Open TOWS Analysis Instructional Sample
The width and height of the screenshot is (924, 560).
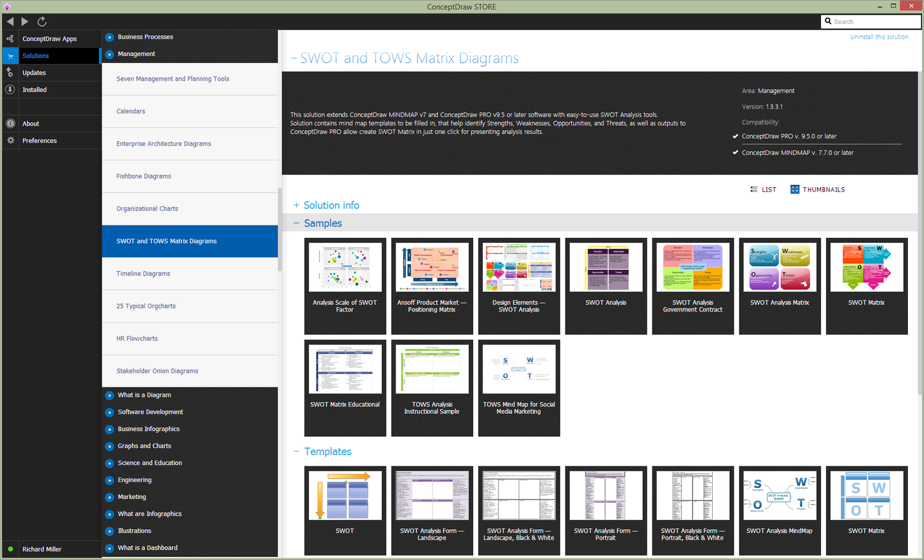click(432, 388)
